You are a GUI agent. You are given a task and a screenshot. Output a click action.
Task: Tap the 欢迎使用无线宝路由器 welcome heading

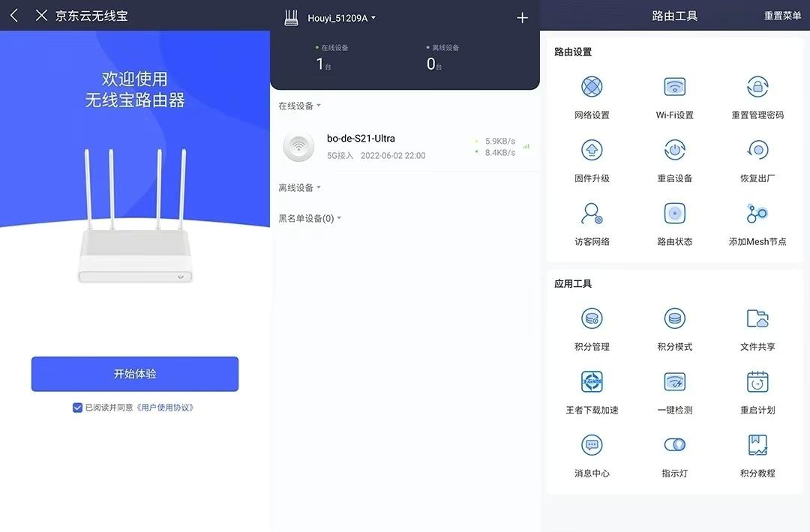click(135, 89)
